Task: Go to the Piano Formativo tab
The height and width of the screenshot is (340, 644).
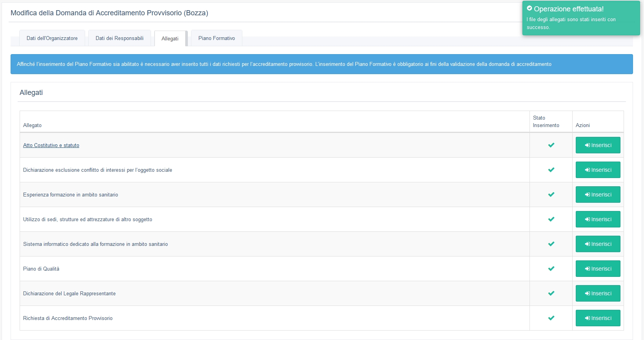Action: click(x=216, y=38)
